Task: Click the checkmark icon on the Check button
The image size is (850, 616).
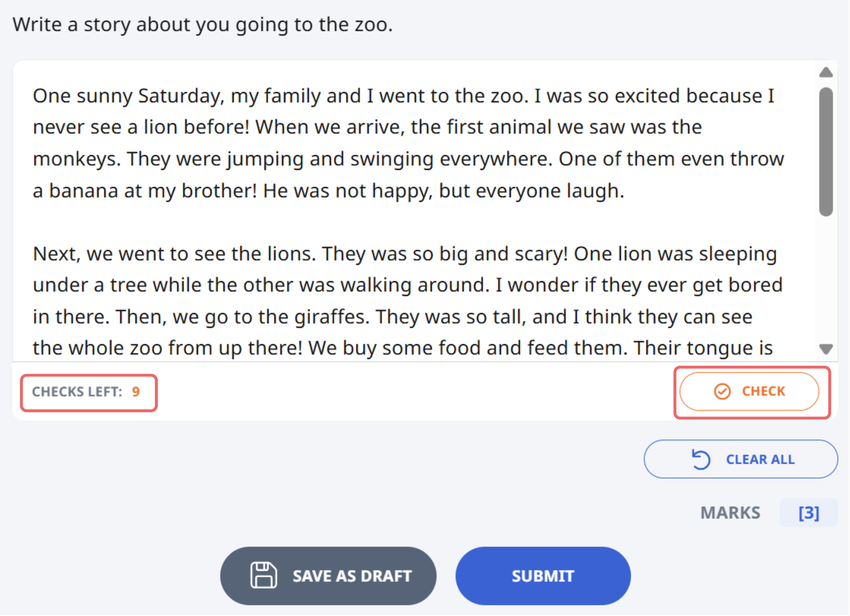Action: click(723, 392)
